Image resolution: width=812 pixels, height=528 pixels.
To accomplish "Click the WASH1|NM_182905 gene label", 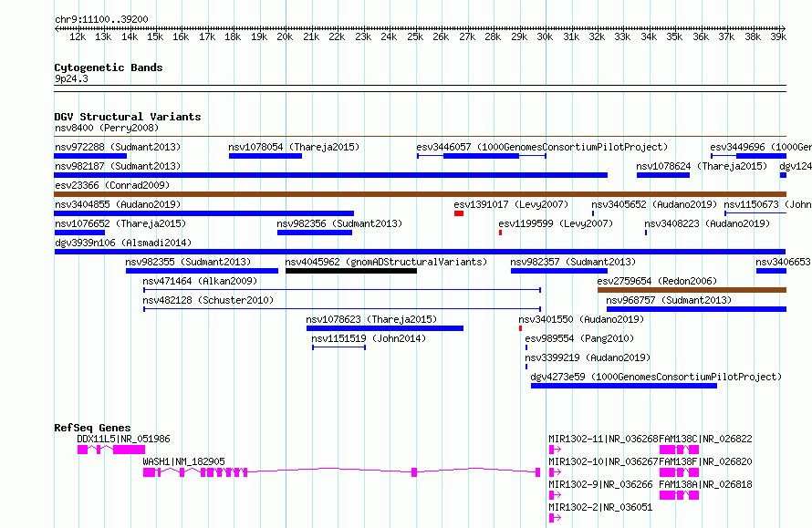I will point(183,461).
